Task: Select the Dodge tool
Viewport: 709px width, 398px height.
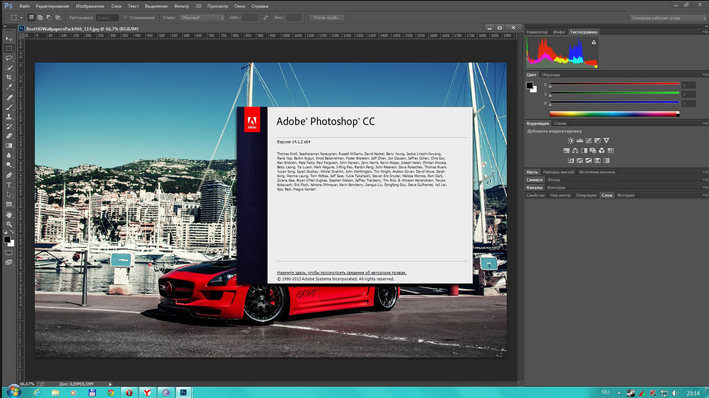Action: pos(9,165)
